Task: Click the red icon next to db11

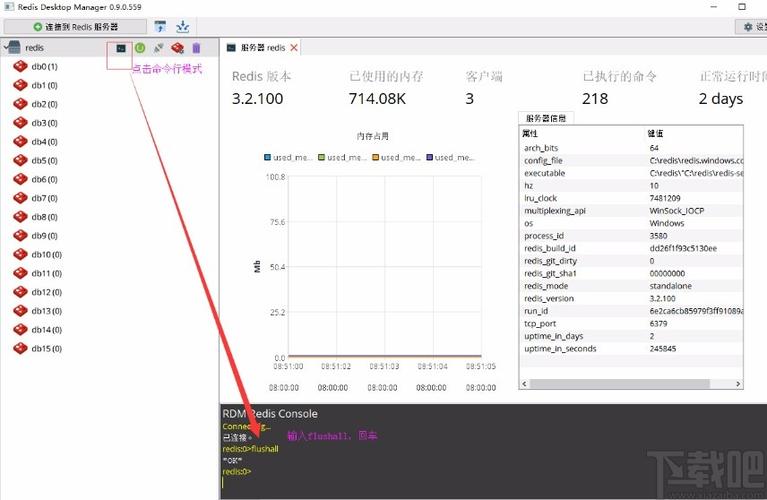Action: pos(20,273)
